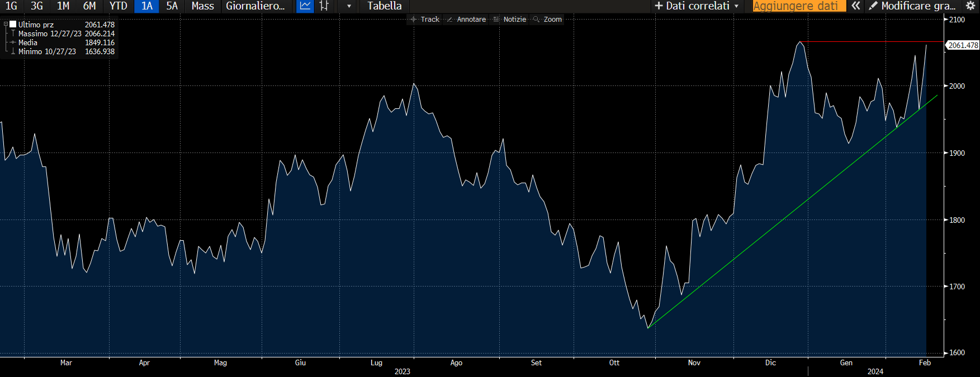This screenshot has width=980, height=377.
Task: Click the 2061.478 last price label
Action: tap(963, 45)
